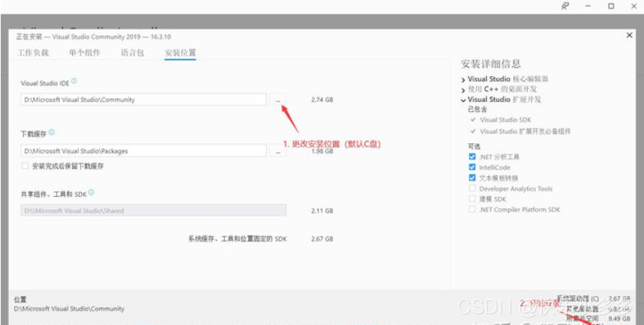This screenshot has width=644, height=325.
Task: Check Developer Analytics Tools option
Action: click(473, 189)
